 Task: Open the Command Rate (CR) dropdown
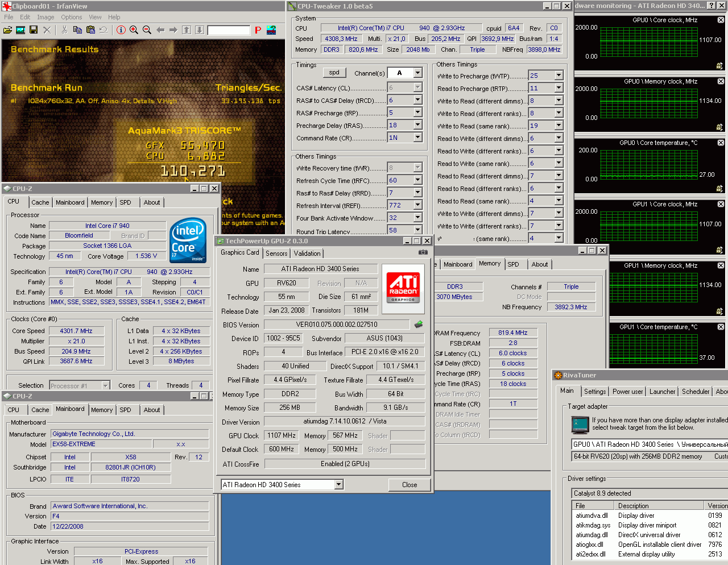(418, 138)
